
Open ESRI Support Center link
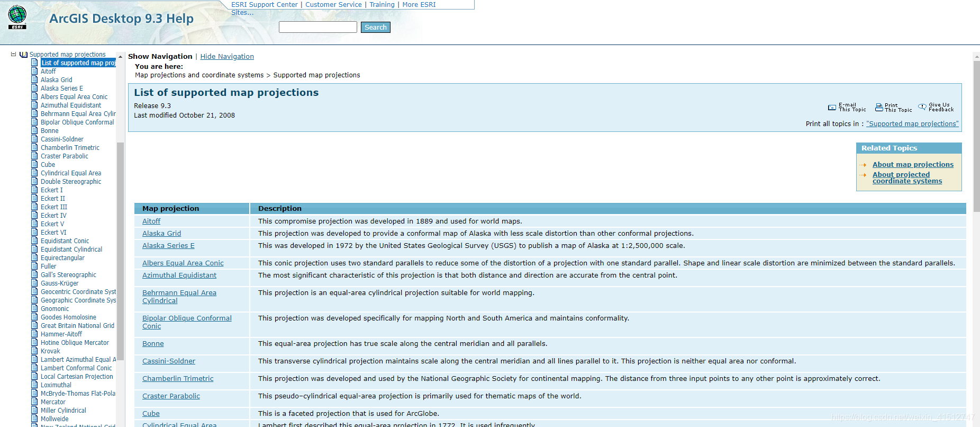click(265, 4)
